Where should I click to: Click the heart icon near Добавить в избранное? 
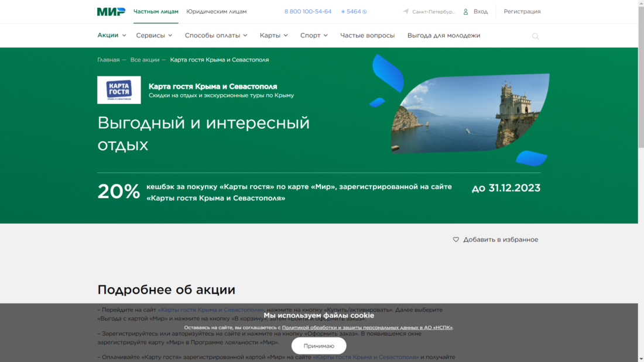[455, 239]
